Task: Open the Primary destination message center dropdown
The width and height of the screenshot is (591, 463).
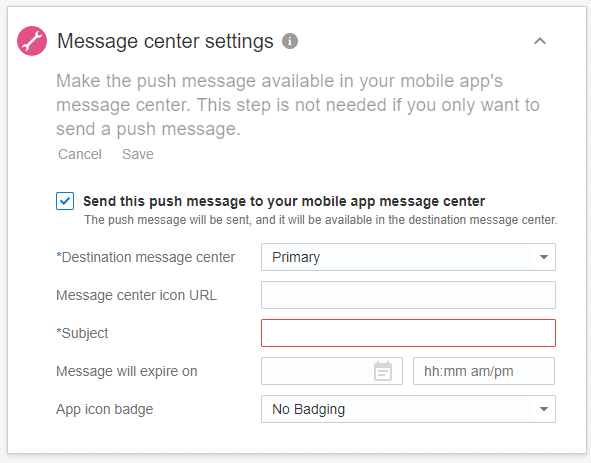Action: [408, 257]
